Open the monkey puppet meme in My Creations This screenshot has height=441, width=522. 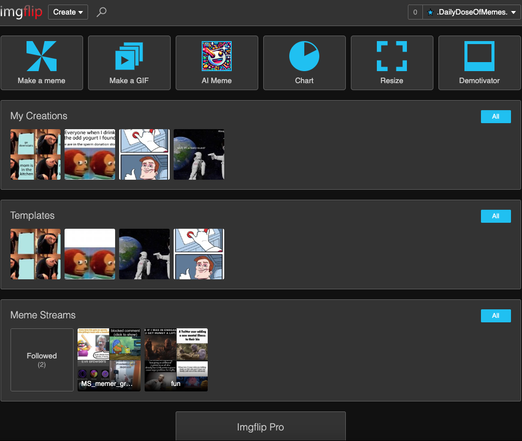[x=90, y=155]
